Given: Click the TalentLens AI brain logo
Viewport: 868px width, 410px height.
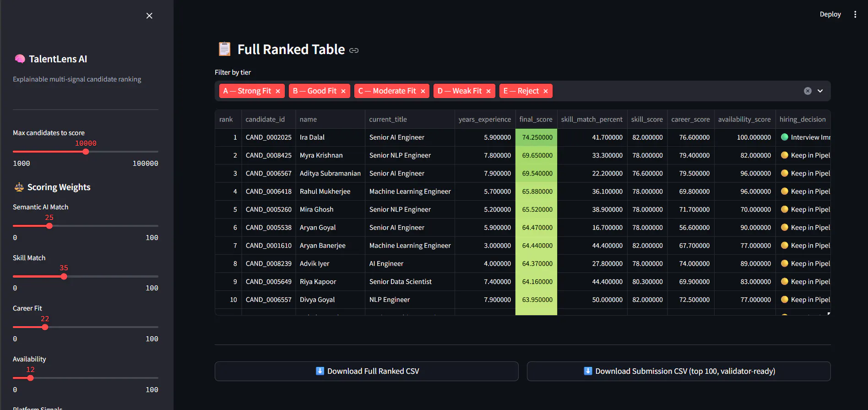Looking at the screenshot, I should (20, 59).
